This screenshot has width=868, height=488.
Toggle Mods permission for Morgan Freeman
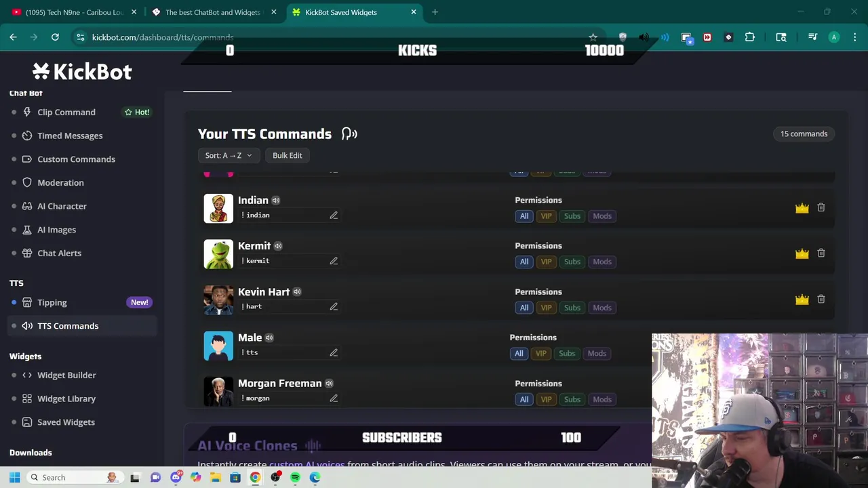(x=602, y=399)
